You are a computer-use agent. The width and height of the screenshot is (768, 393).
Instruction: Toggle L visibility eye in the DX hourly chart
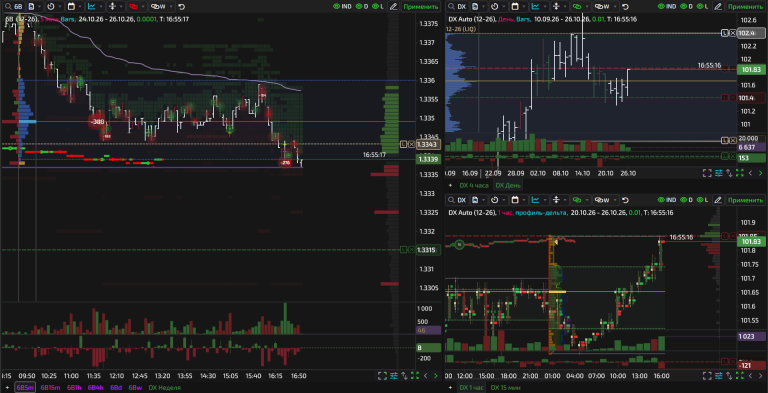pos(703,200)
